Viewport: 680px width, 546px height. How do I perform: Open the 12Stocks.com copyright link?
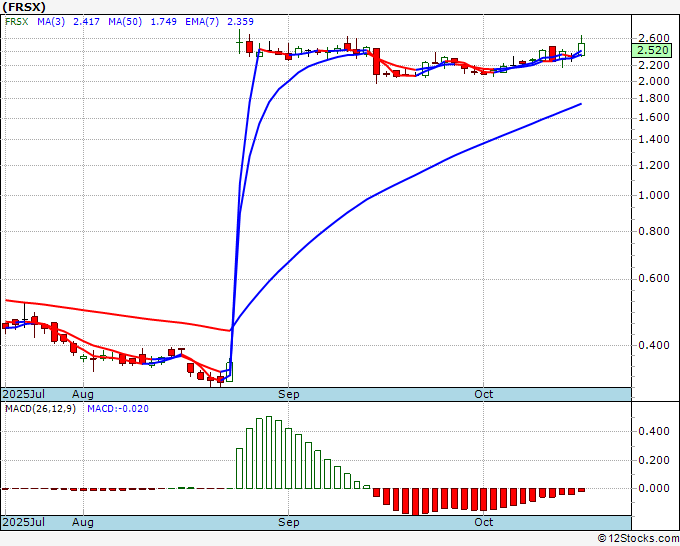point(638,538)
